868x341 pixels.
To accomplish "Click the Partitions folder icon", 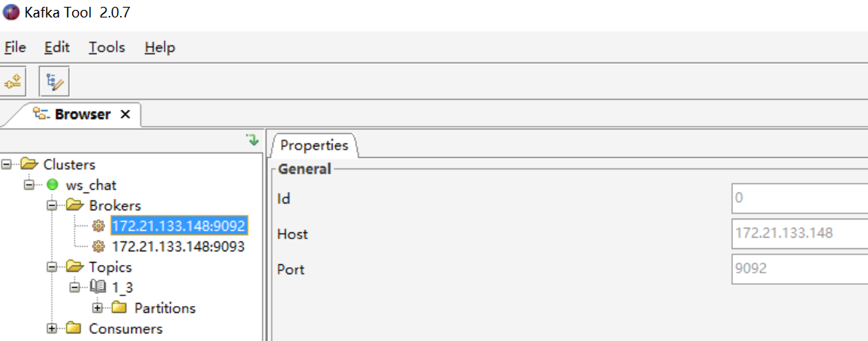I will 119,308.
